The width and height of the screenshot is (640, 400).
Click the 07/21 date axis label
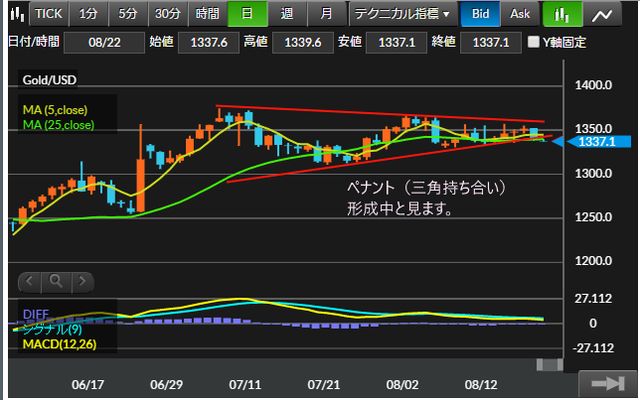click(x=324, y=384)
